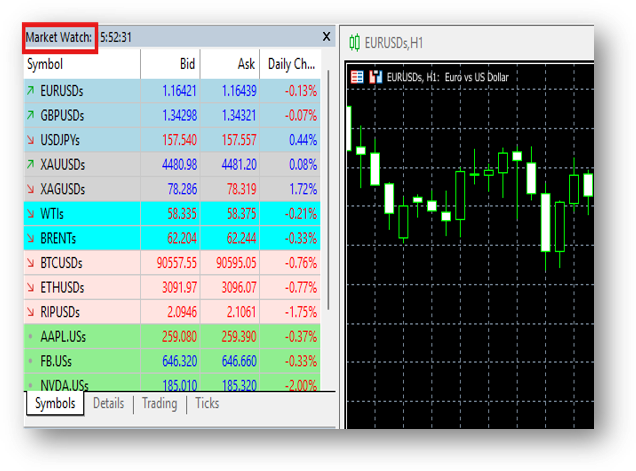Sort by the Bid column header

click(x=187, y=64)
